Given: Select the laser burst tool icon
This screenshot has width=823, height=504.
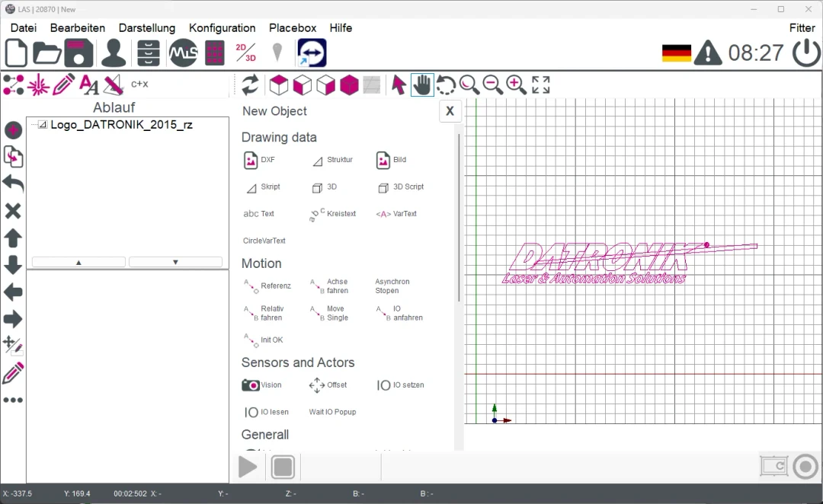Looking at the screenshot, I should 38,85.
